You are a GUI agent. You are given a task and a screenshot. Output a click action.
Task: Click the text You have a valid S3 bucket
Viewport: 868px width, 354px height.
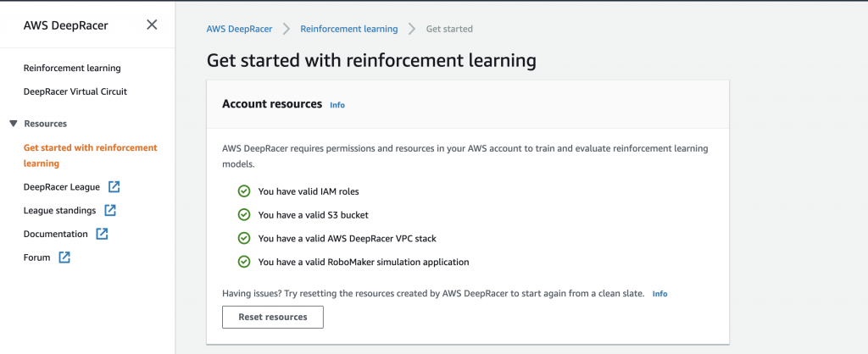[314, 214]
